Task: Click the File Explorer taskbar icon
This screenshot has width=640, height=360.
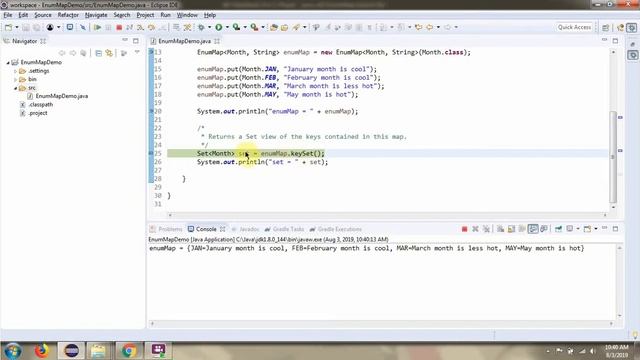Action: (x=98, y=351)
